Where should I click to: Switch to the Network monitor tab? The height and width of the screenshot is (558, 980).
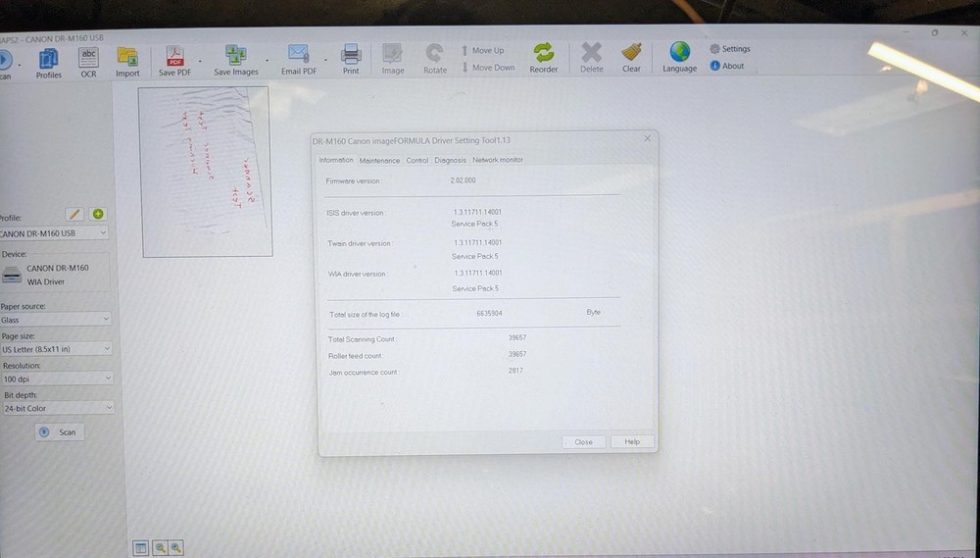498,160
